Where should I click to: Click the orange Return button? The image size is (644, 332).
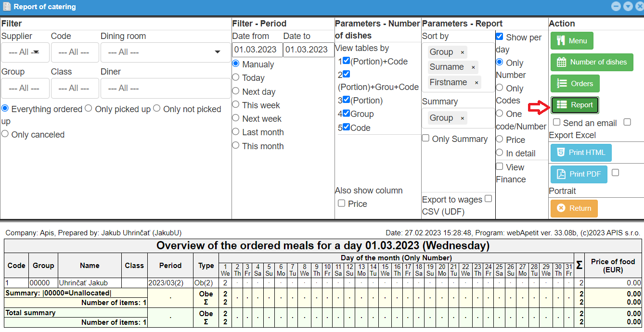[574, 208]
